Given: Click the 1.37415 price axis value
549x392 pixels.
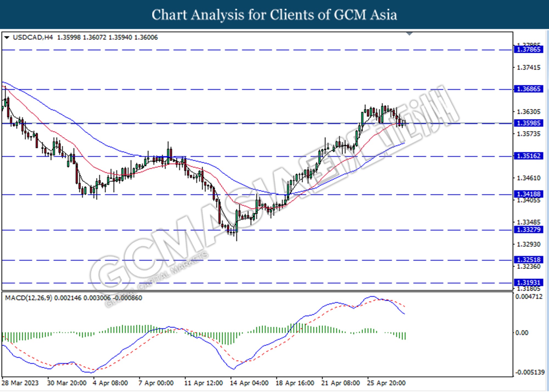Looking at the screenshot, I should pyautogui.click(x=528, y=68).
